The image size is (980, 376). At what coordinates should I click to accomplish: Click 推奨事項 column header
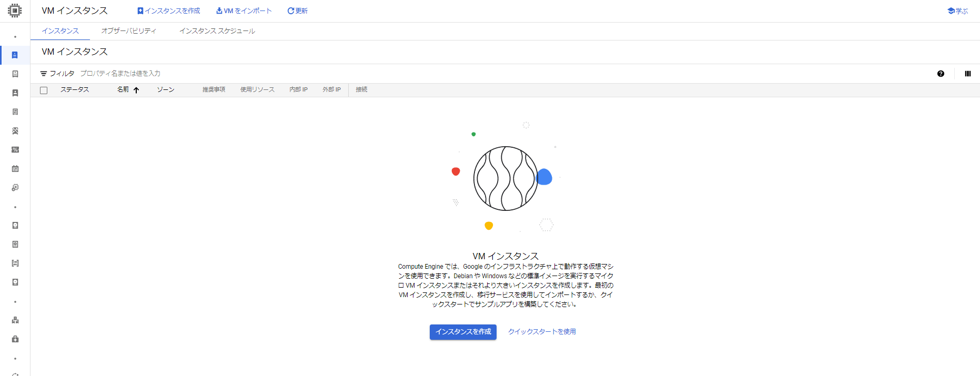tap(214, 90)
